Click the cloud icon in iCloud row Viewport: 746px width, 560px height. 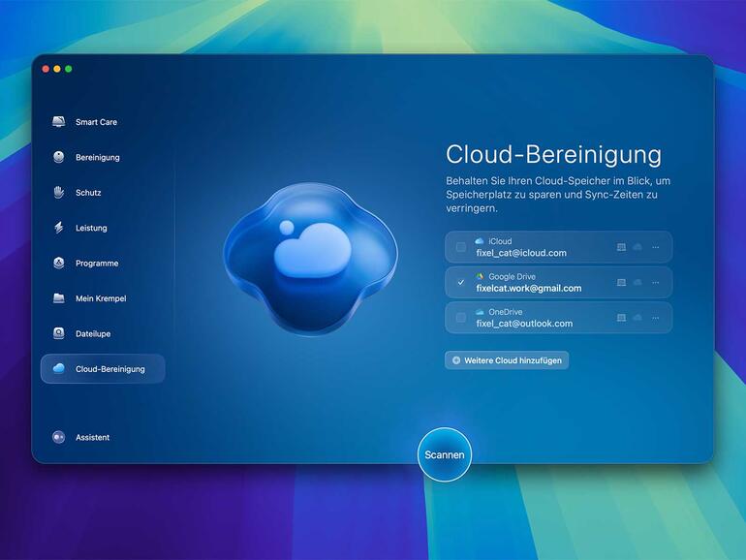(x=637, y=247)
